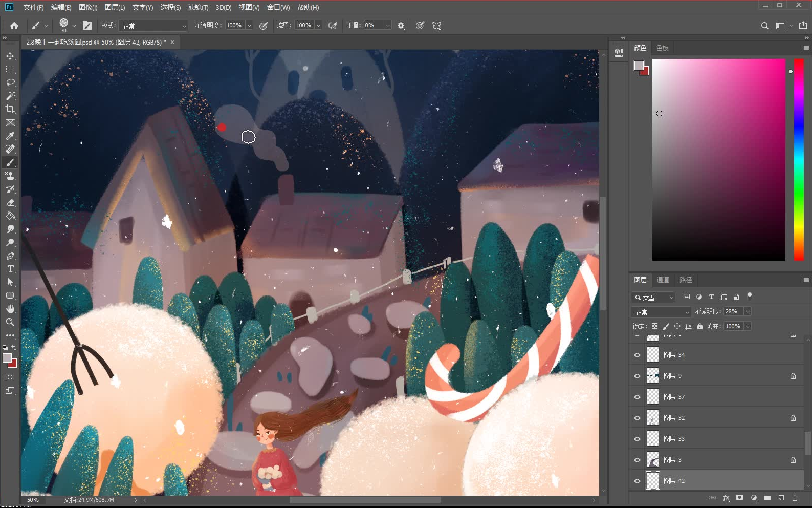Select the Brush tool in toolbox
Viewport: 812px width, 508px height.
(x=10, y=162)
